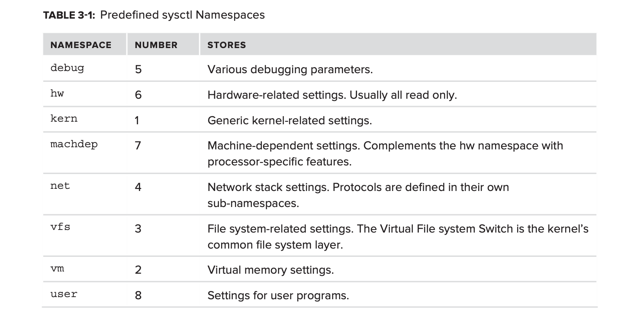Click 'Settings for user programs' text
This screenshot has width=644, height=317.
278,295
